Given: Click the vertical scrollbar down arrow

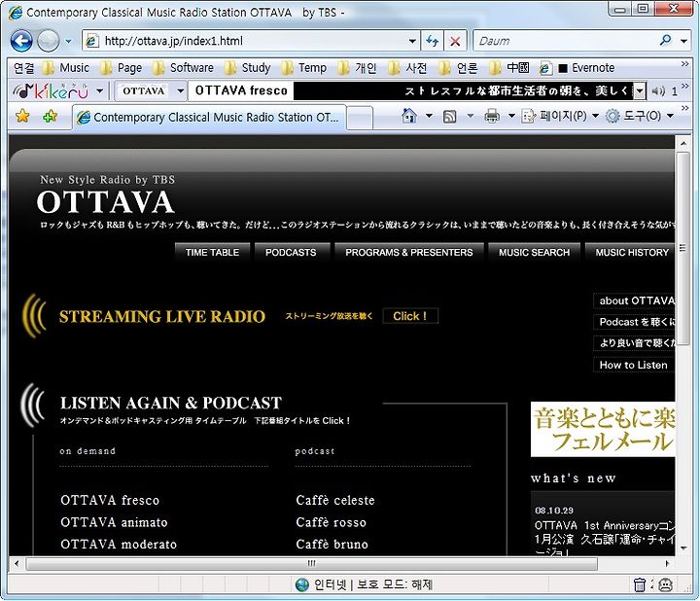Looking at the screenshot, I should (x=683, y=548).
